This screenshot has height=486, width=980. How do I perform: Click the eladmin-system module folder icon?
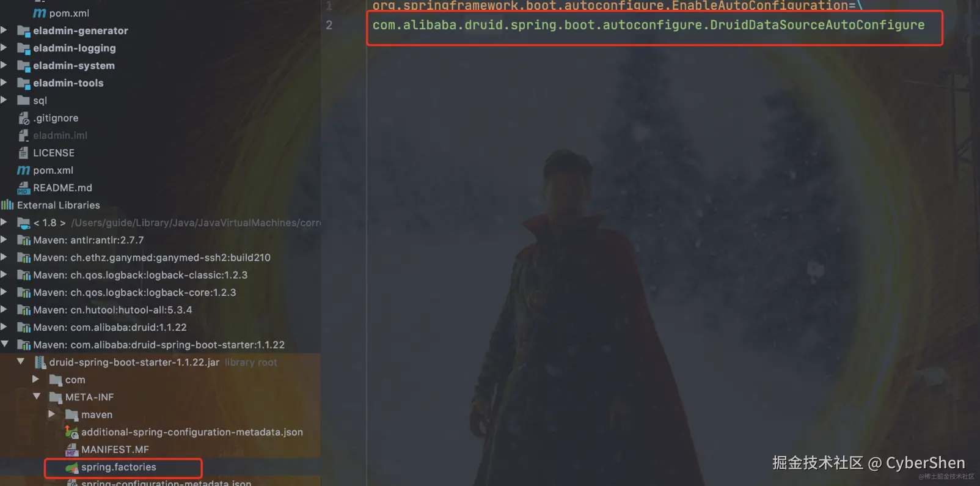click(24, 65)
